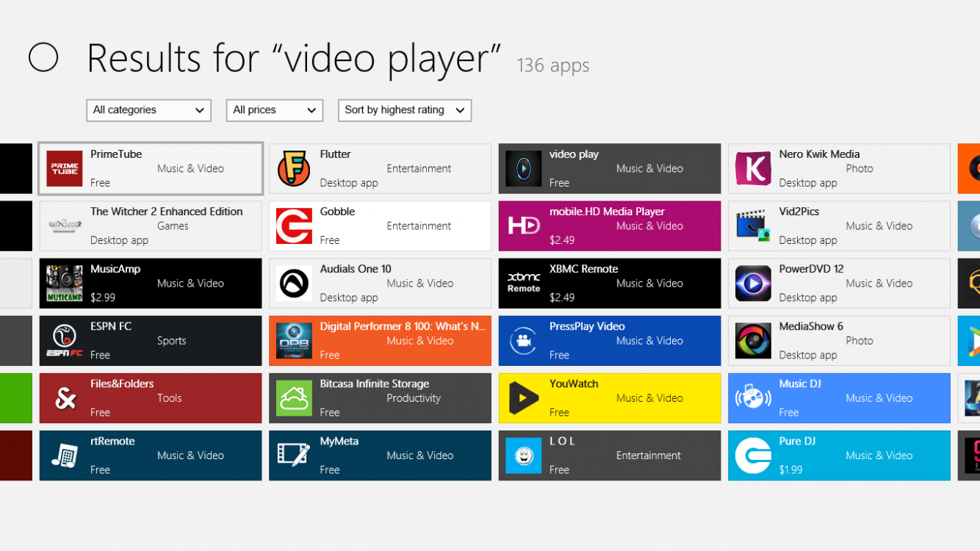Select the rtRemote title text

click(x=112, y=441)
